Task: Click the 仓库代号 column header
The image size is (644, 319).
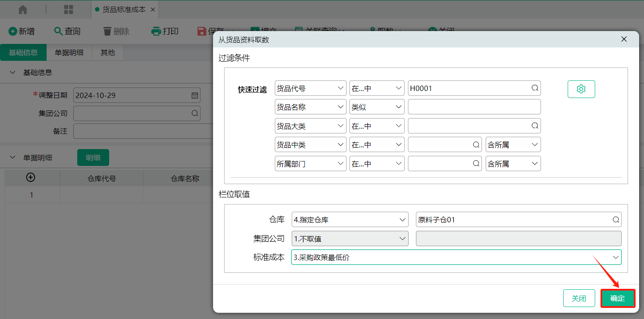Action: pyautogui.click(x=102, y=178)
